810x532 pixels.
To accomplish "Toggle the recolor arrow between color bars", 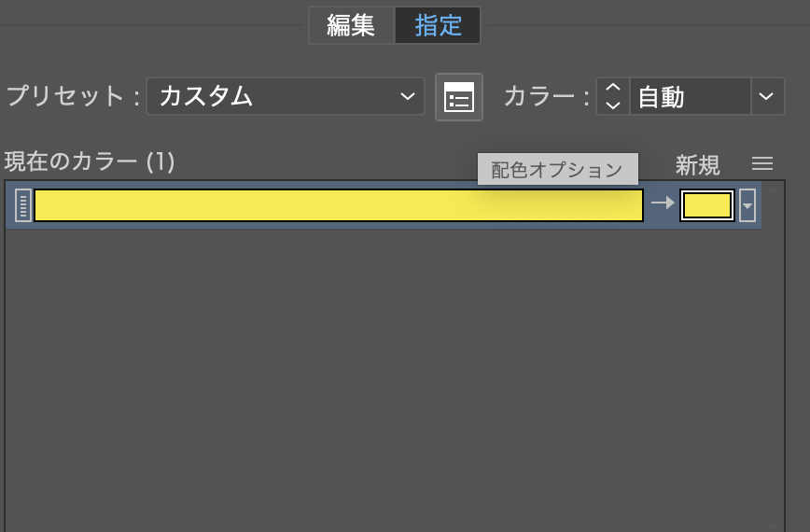I will click(663, 204).
